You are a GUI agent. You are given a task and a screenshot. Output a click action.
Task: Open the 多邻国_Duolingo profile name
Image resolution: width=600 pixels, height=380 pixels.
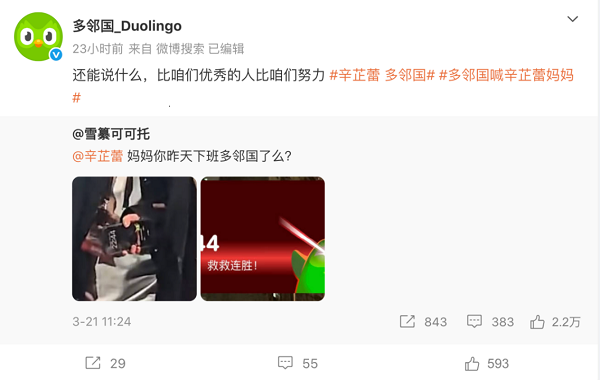(x=127, y=26)
